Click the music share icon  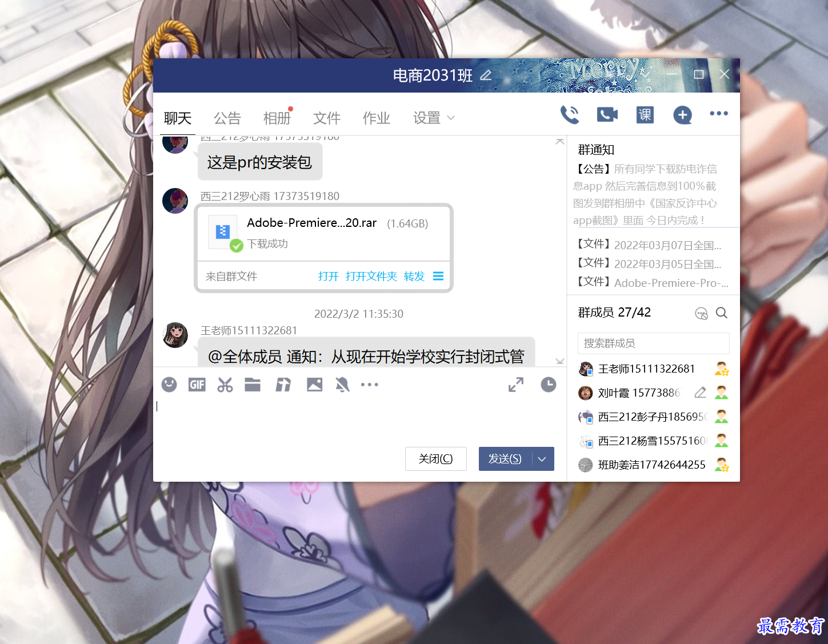[283, 385]
